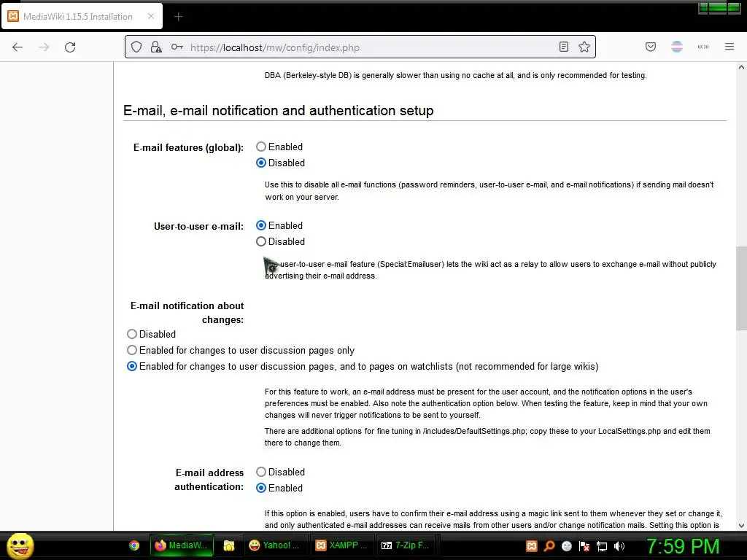Click the E-mail setup section heading
The height and width of the screenshot is (560, 747).
278,111
